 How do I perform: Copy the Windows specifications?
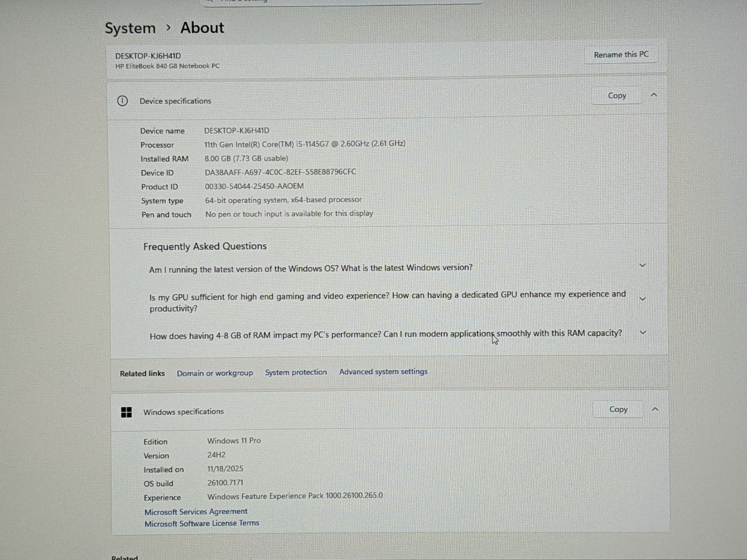click(618, 410)
